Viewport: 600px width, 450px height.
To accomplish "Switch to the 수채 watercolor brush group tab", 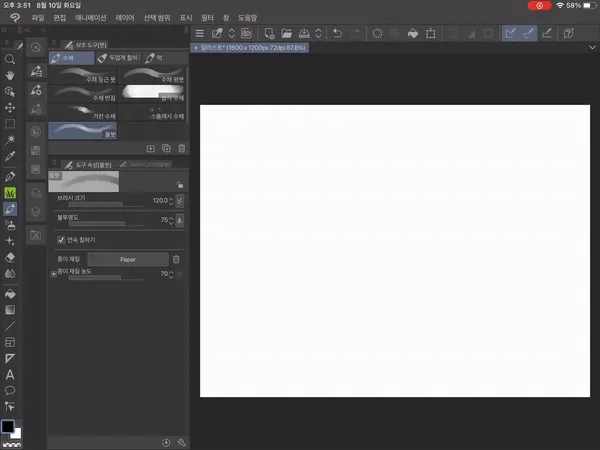I will pos(71,58).
